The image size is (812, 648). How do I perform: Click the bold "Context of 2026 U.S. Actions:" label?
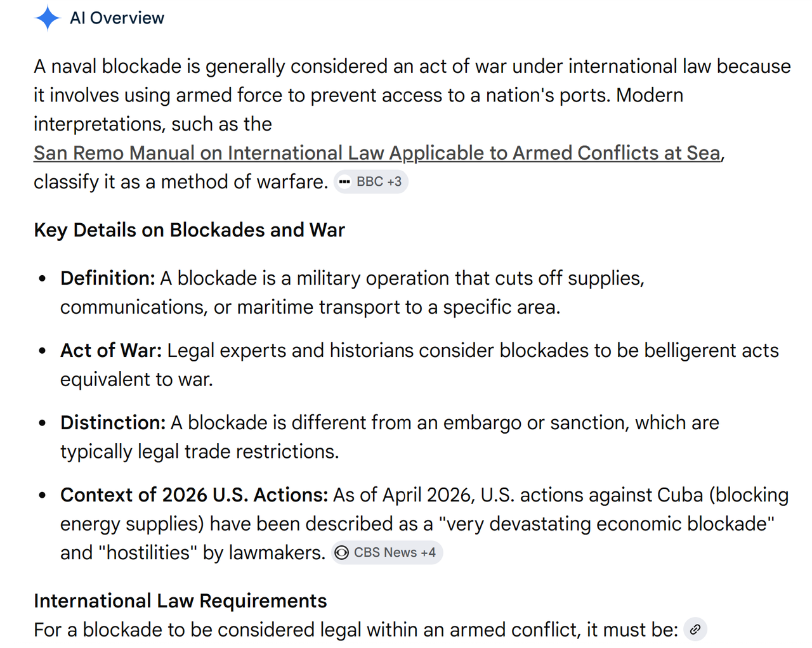194,495
